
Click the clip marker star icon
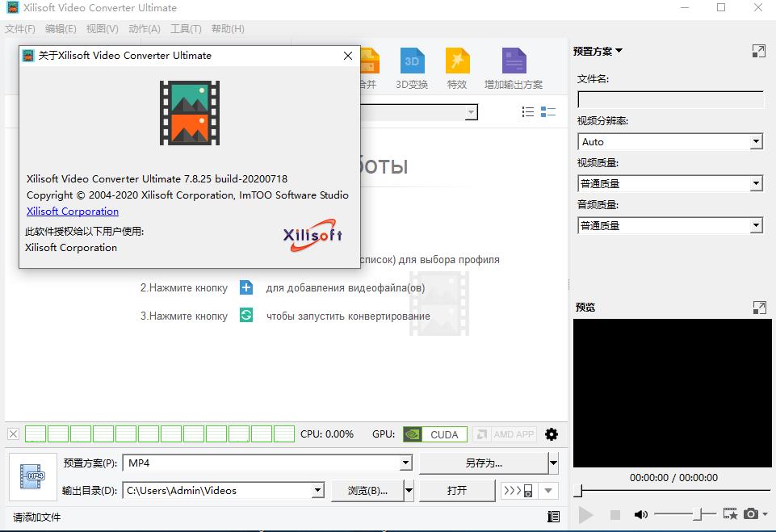pos(730,514)
